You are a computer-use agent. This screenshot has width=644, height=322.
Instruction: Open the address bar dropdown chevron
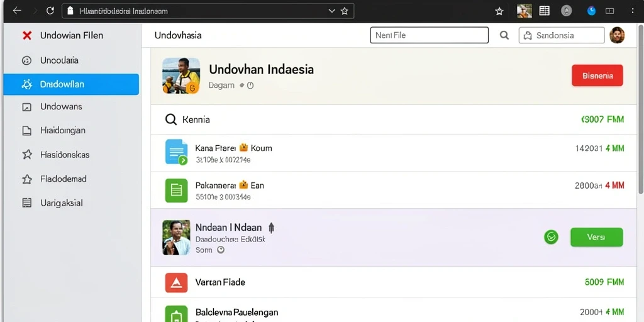pyautogui.click(x=332, y=11)
